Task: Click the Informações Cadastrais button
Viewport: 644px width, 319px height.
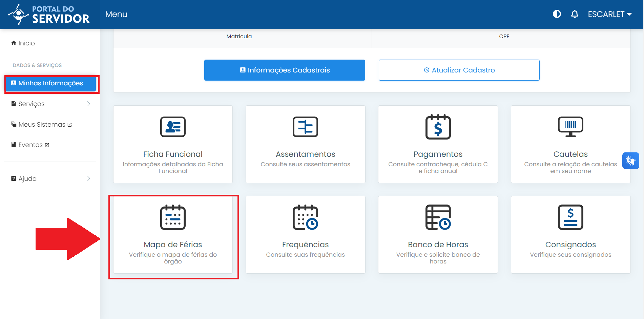Action: pyautogui.click(x=285, y=70)
